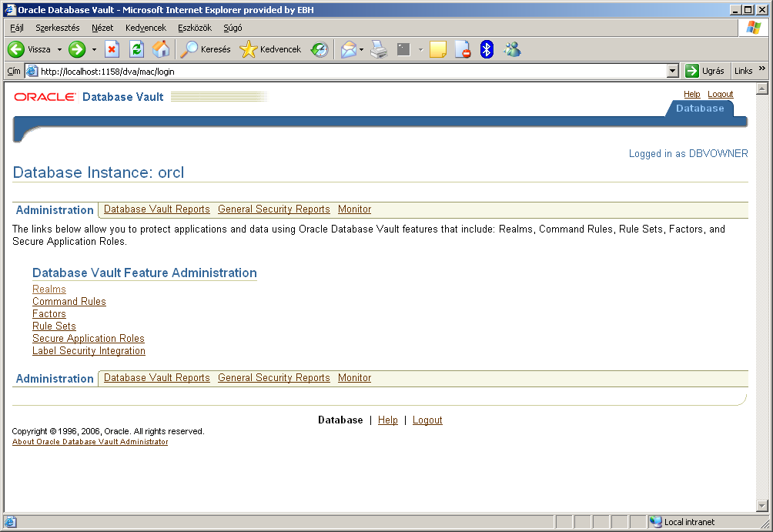This screenshot has height=532, width=773.
Task: Click the page icon in address bar
Action: 32,71
